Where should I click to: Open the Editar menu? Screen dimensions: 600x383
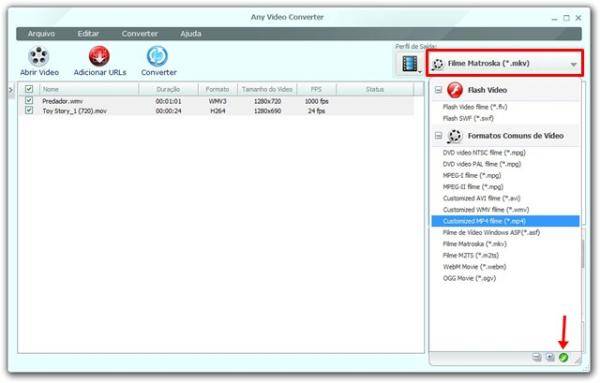click(x=88, y=34)
